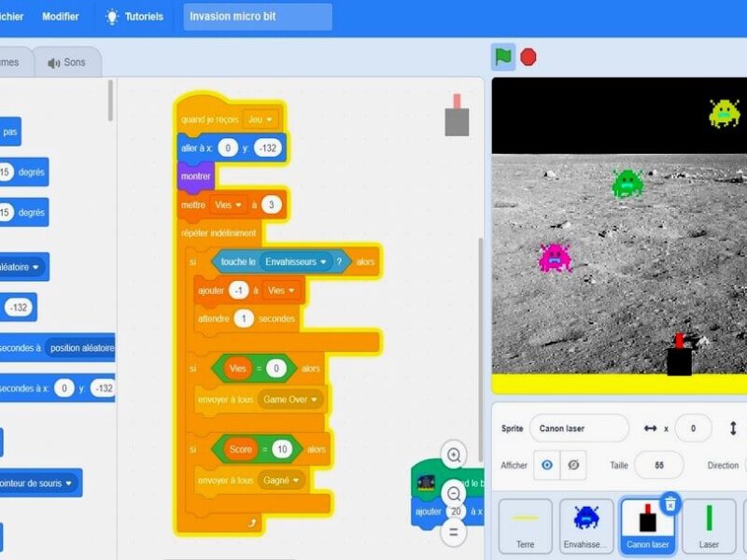The width and height of the screenshot is (747, 560).
Task: Click the répéter indéfiniment block
Action: point(218,233)
